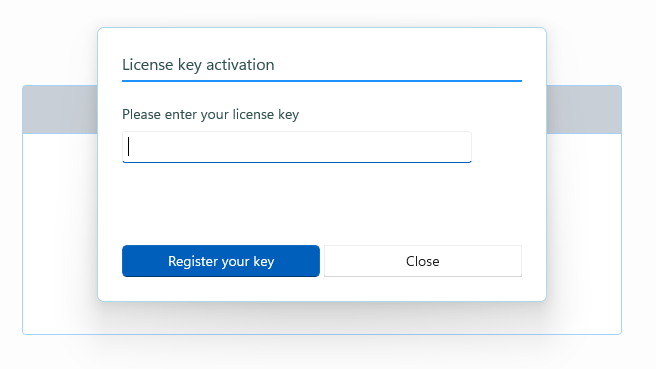656x369 pixels.
Task: Click empty dialog space above the buttons
Action: tap(322, 204)
